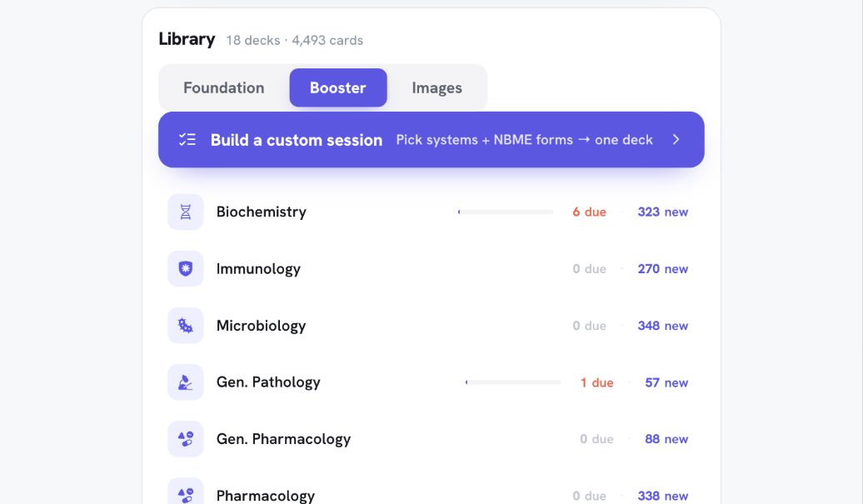The image size is (863, 504).
Task: Click the 348 new count for Microbiology
Action: click(663, 326)
